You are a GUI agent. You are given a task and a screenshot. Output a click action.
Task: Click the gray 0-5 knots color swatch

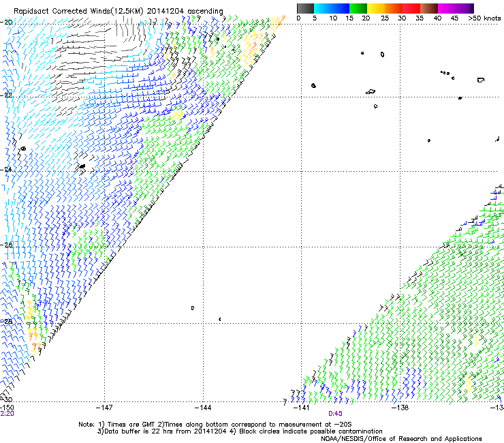pyautogui.click(x=305, y=8)
